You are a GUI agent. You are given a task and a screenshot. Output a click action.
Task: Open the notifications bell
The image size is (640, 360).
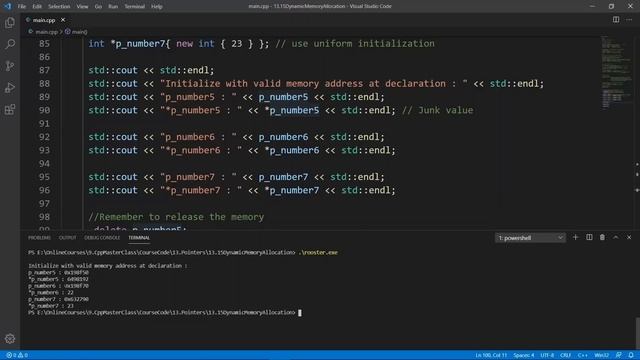631,355
